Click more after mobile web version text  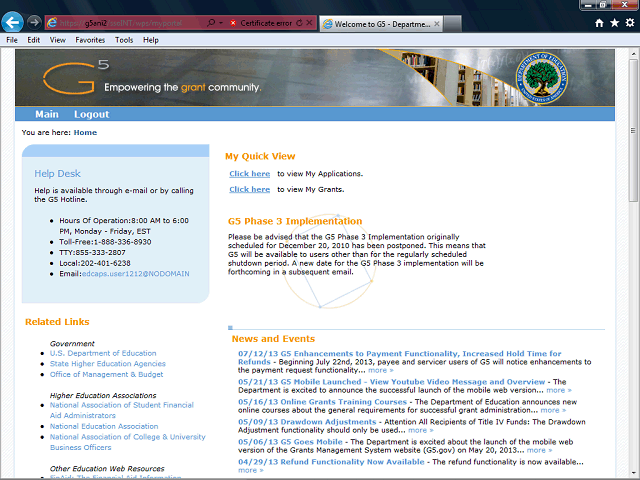pyautogui.click(x=559, y=390)
